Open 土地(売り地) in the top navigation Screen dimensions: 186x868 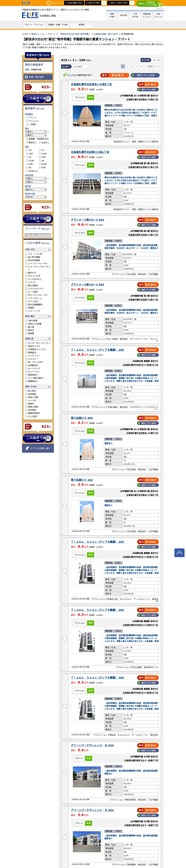click(x=135, y=15)
